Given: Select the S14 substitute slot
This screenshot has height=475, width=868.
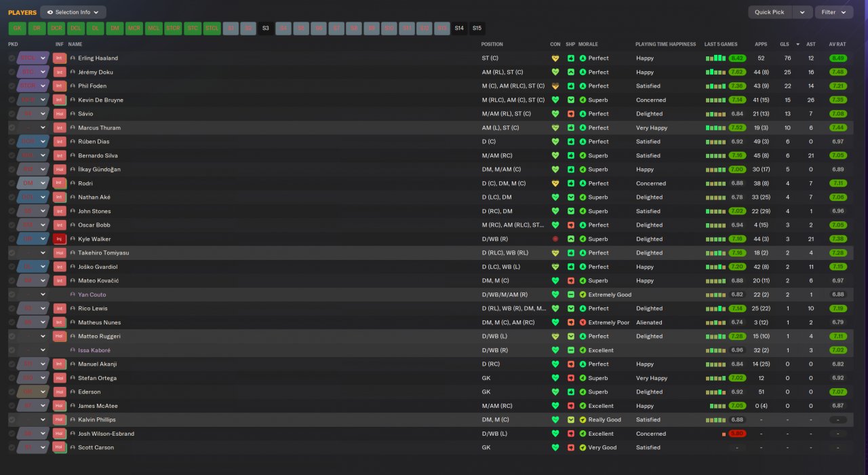Looking at the screenshot, I should click(459, 28).
